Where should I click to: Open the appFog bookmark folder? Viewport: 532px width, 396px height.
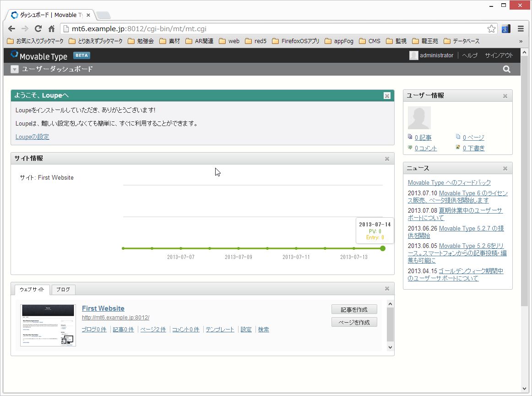339,41
